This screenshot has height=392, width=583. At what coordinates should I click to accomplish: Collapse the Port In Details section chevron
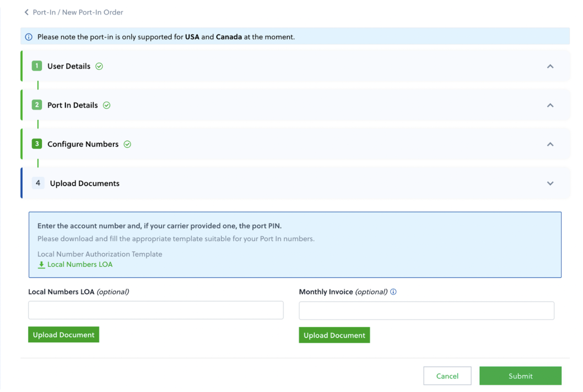[x=550, y=105]
